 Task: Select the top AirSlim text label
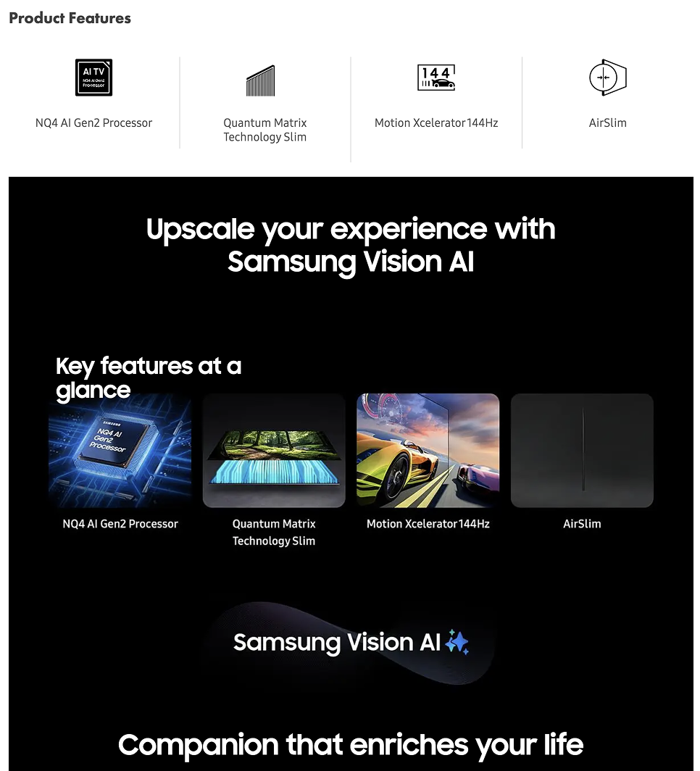607,122
